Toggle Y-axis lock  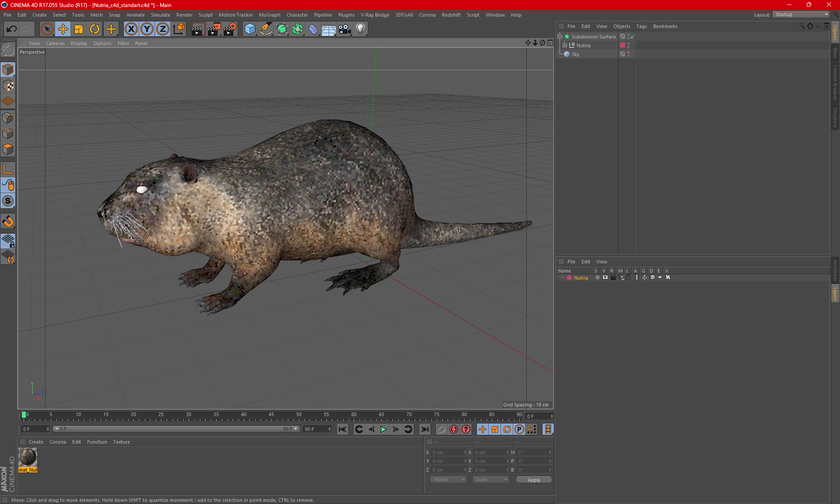click(147, 29)
